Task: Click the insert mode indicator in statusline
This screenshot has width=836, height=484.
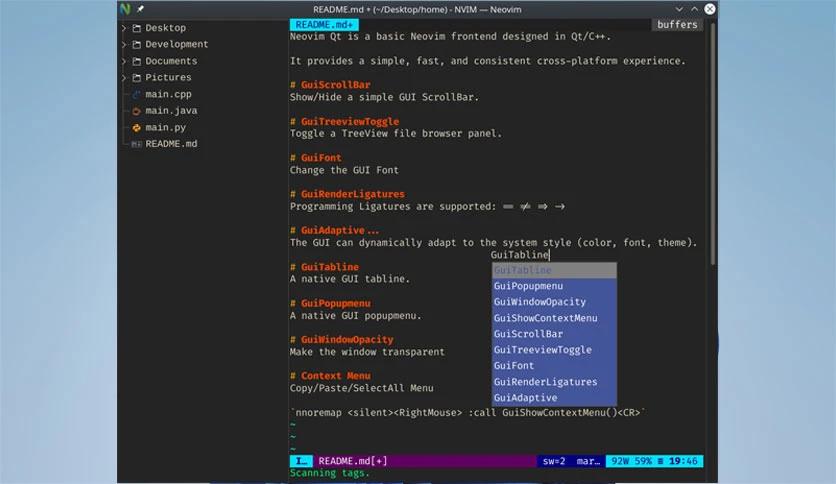Action: [x=301, y=461]
